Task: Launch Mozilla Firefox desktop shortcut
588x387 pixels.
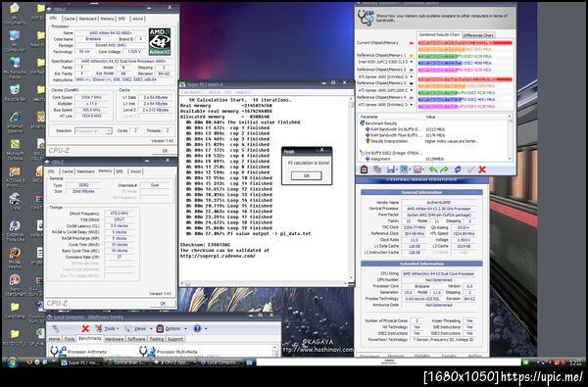Action: [15, 258]
